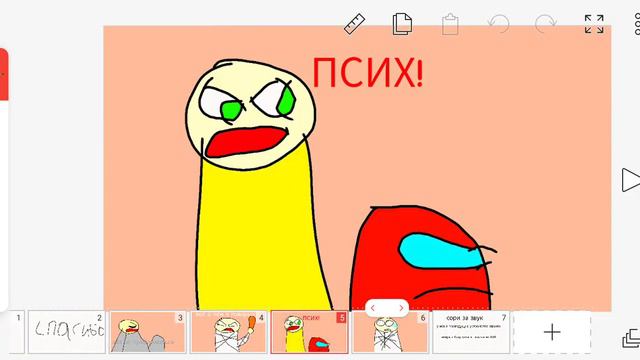Open the ruler tool
This screenshot has width=640, height=360.
coord(354,24)
